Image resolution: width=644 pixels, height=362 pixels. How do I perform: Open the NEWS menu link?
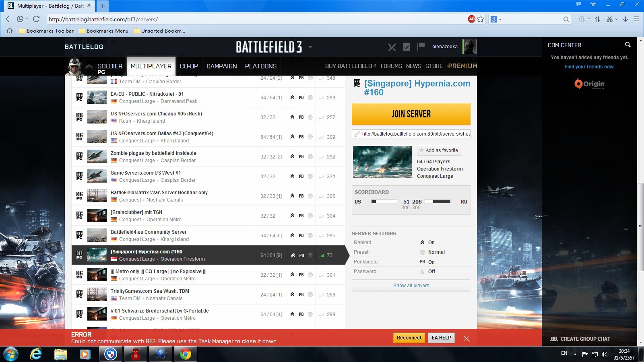pos(414,66)
